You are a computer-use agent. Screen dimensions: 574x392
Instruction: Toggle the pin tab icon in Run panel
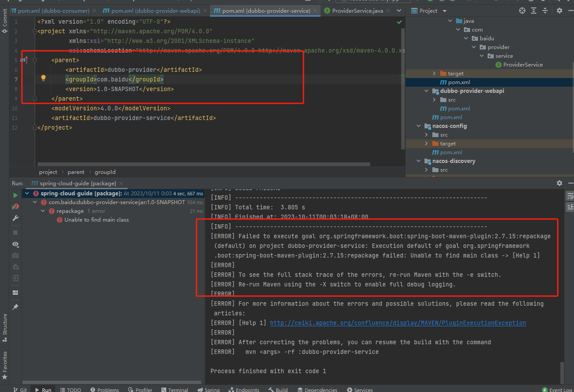point(15,307)
